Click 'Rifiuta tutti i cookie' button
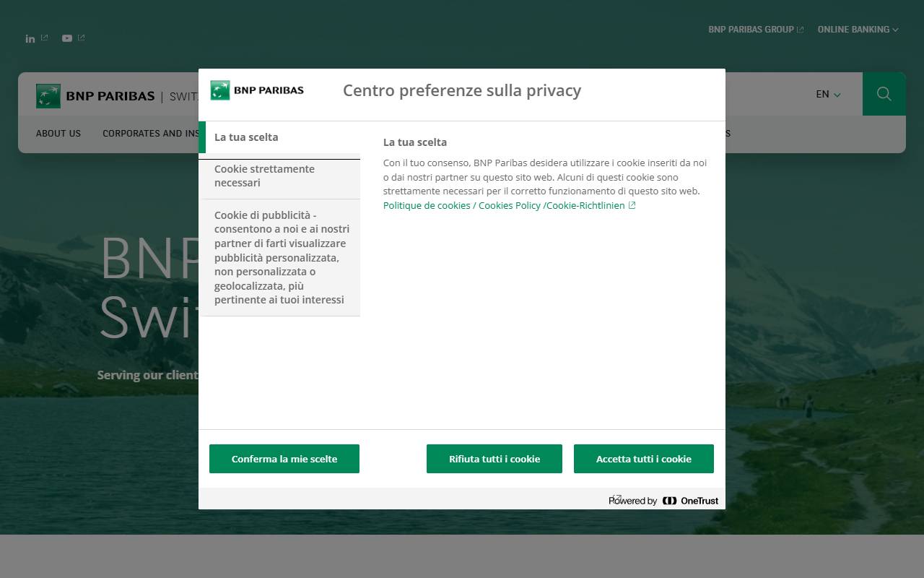The height and width of the screenshot is (578, 924). click(x=494, y=459)
